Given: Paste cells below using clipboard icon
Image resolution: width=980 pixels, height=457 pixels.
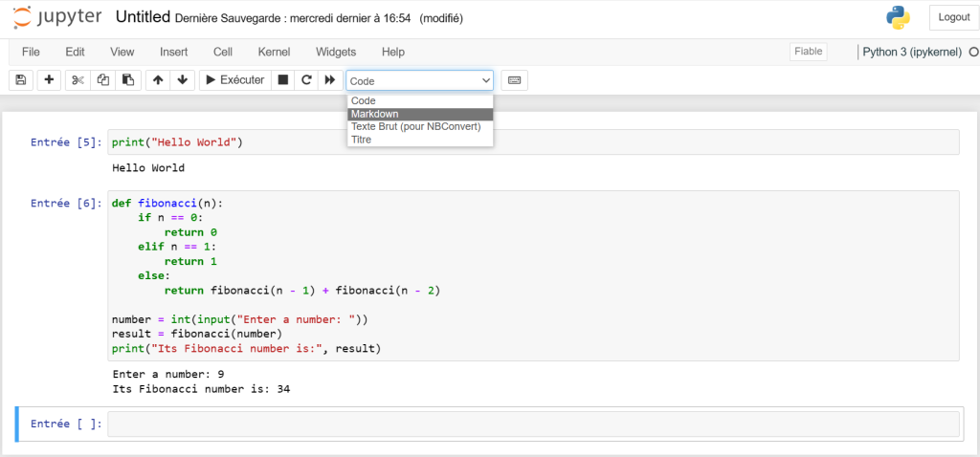Looking at the screenshot, I should tap(127, 80).
